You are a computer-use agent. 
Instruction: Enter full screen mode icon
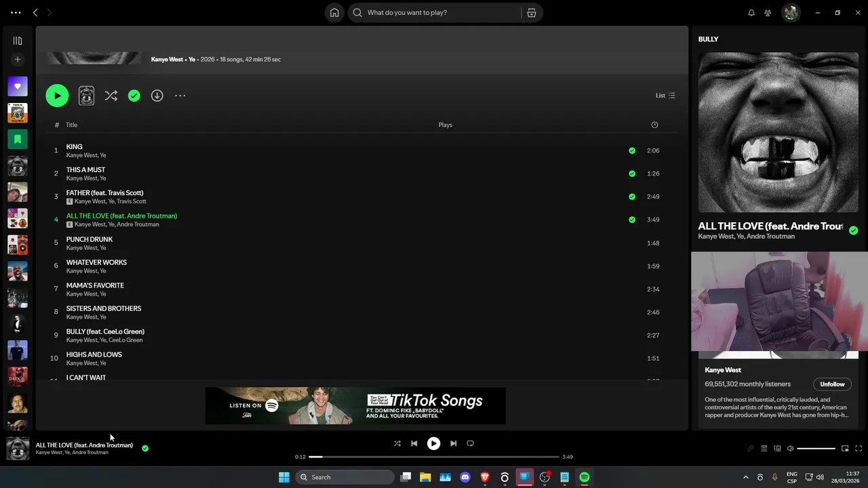tap(859, 449)
